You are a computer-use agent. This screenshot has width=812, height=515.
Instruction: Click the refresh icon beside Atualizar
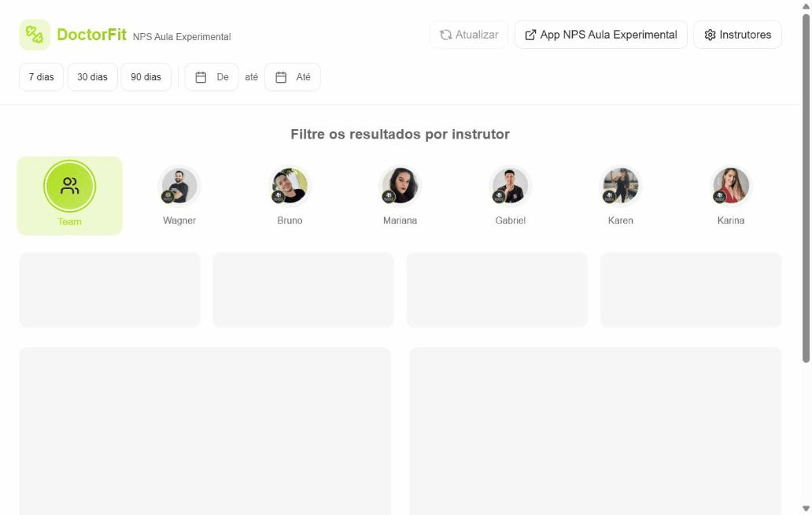pos(446,35)
